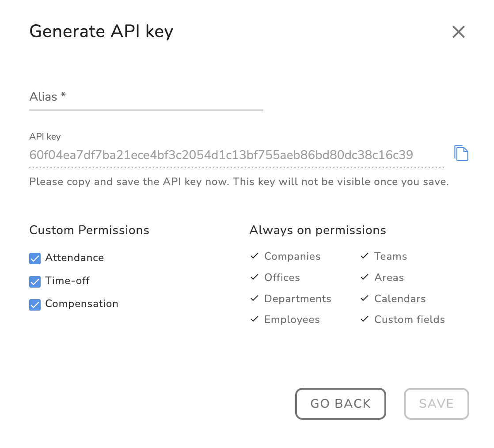494x448 pixels.
Task: Click the check mark beside Companies
Action: 254,256
